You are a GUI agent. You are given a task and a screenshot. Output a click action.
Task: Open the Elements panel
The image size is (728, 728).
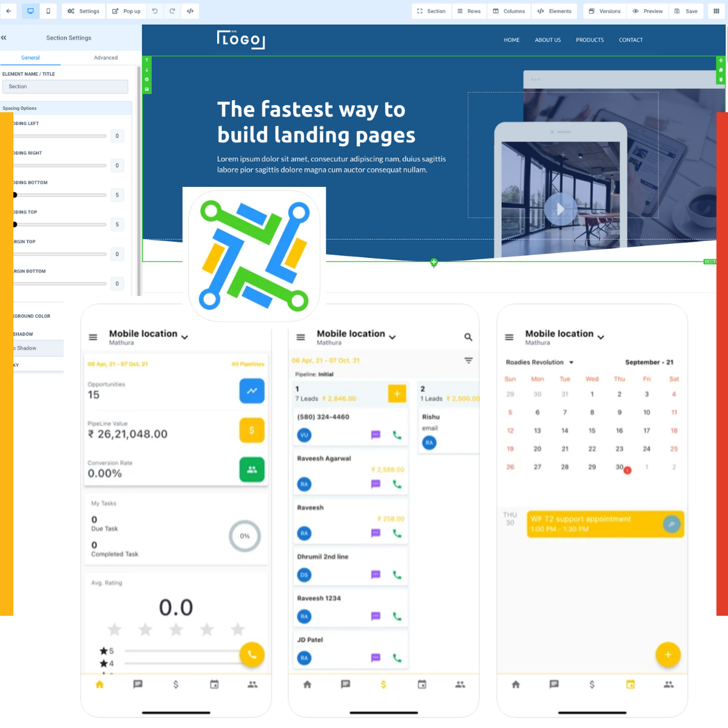click(554, 11)
